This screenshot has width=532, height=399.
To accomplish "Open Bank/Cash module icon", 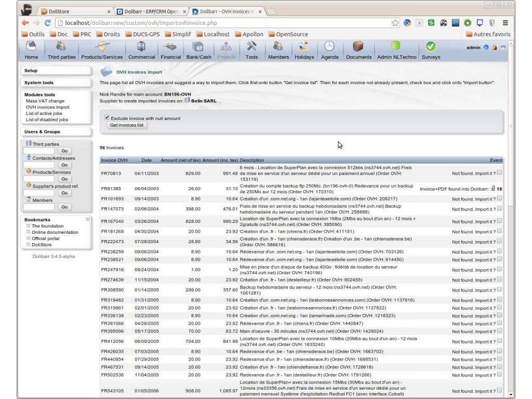I will coord(198,46).
